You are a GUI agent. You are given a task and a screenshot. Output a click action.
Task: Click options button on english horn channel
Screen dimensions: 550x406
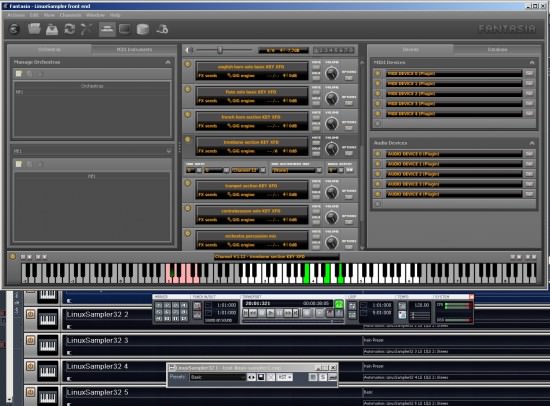click(x=348, y=78)
